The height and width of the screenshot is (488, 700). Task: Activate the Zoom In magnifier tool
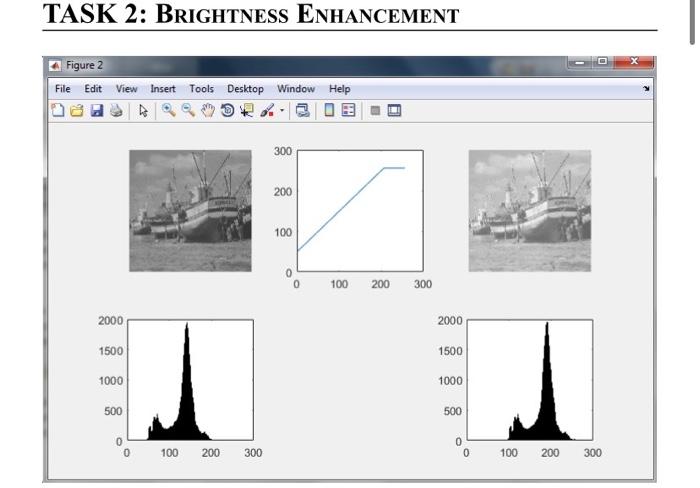(x=168, y=110)
